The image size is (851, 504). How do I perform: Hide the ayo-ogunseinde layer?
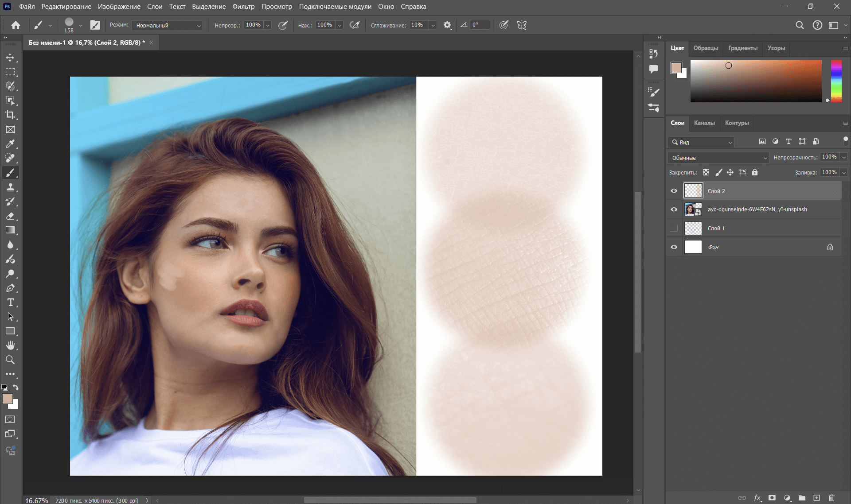(674, 209)
